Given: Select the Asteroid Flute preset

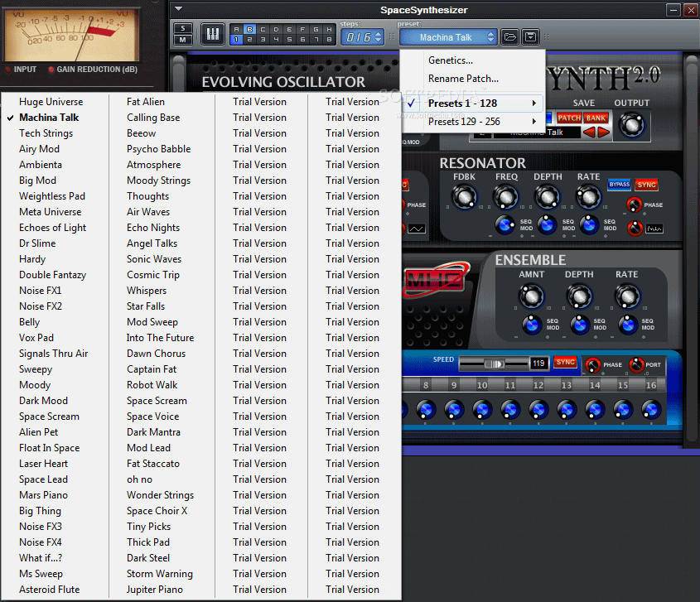Looking at the screenshot, I should tap(49, 590).
